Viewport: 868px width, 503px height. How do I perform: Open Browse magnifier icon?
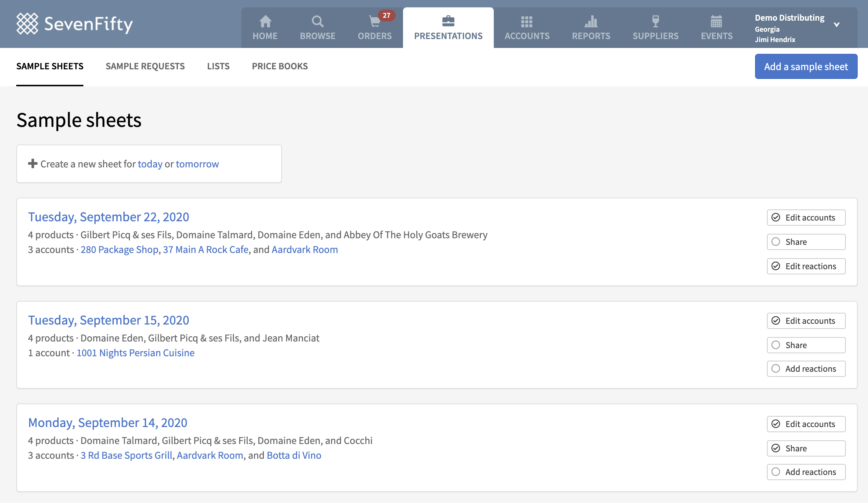[x=317, y=21]
